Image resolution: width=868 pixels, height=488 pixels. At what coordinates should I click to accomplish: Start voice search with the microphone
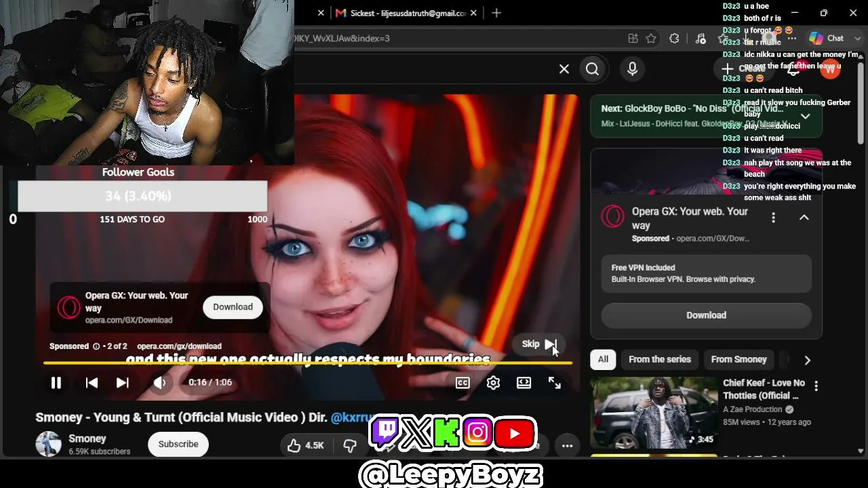[633, 69]
